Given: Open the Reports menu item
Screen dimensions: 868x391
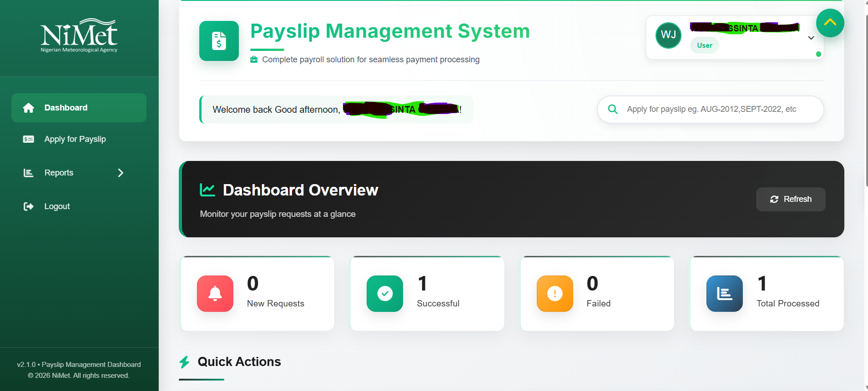Looking at the screenshot, I should [x=59, y=173].
